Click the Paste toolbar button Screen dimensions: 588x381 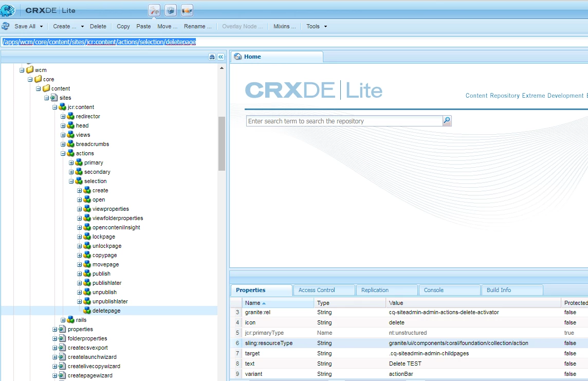143,26
